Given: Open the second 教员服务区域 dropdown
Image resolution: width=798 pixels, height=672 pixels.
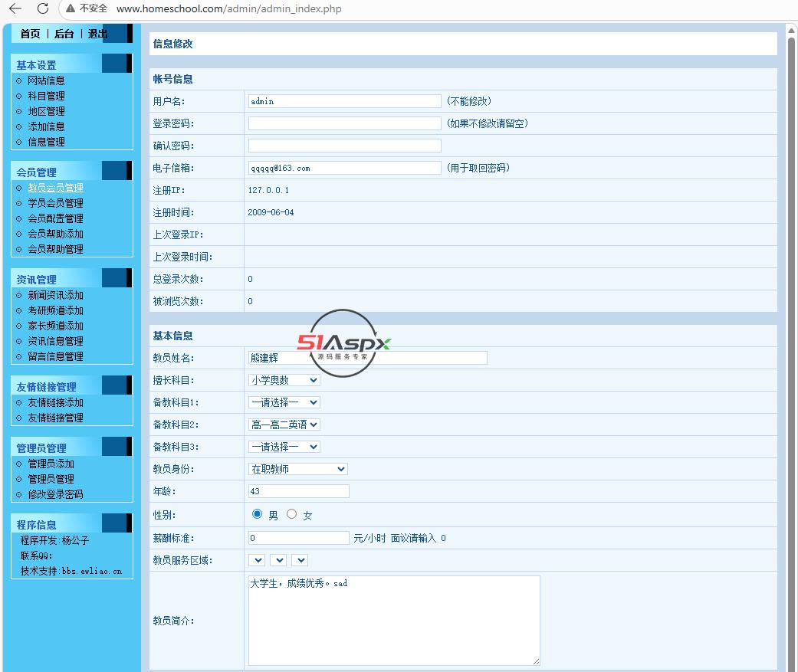Looking at the screenshot, I should [278, 560].
